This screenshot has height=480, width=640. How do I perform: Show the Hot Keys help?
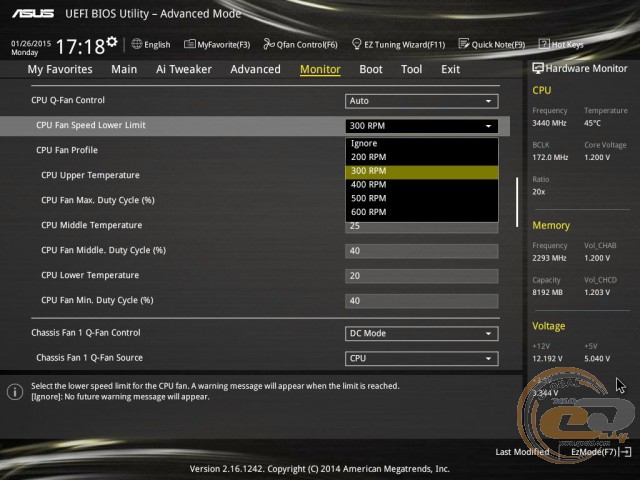pos(561,44)
